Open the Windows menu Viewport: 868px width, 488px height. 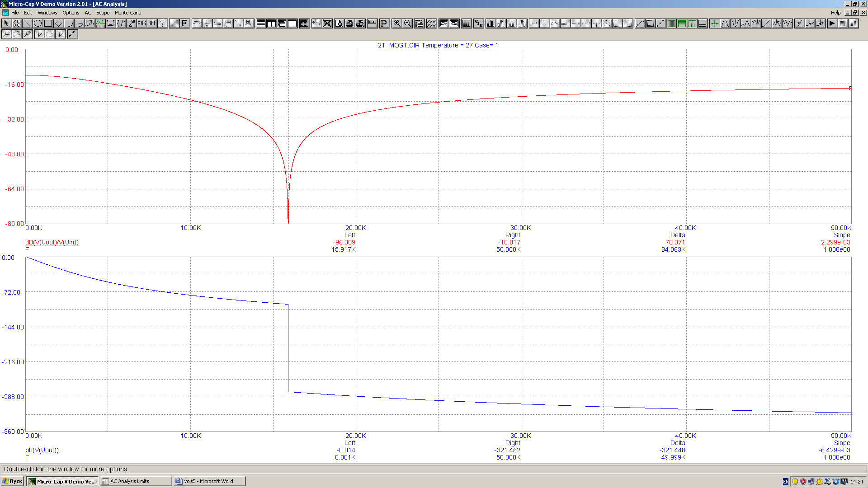tap(47, 13)
